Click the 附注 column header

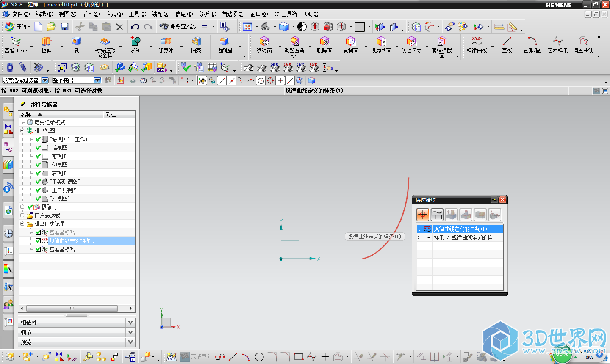119,114
